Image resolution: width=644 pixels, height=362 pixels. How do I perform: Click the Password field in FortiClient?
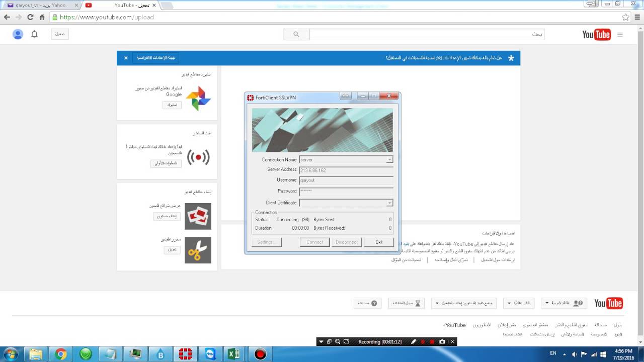(346, 192)
